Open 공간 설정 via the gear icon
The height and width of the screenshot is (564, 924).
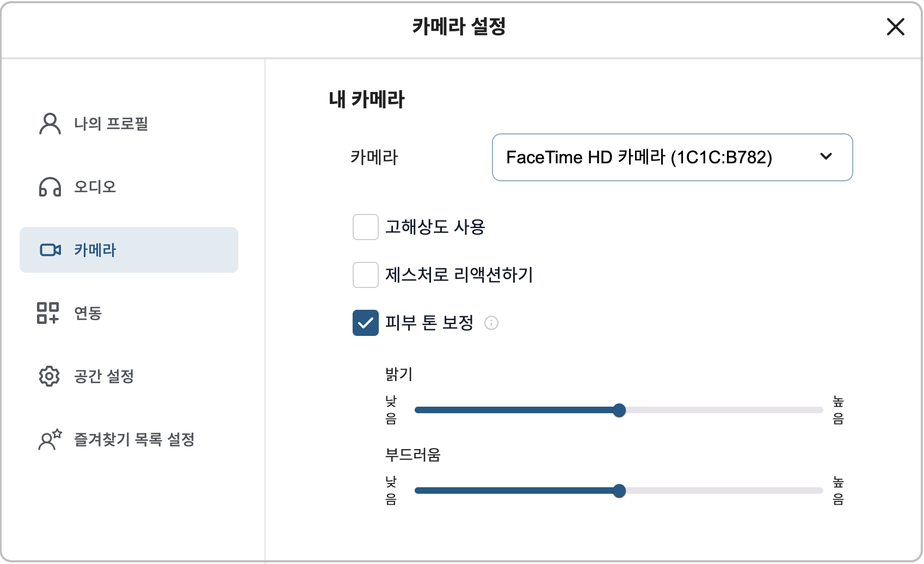(x=50, y=376)
